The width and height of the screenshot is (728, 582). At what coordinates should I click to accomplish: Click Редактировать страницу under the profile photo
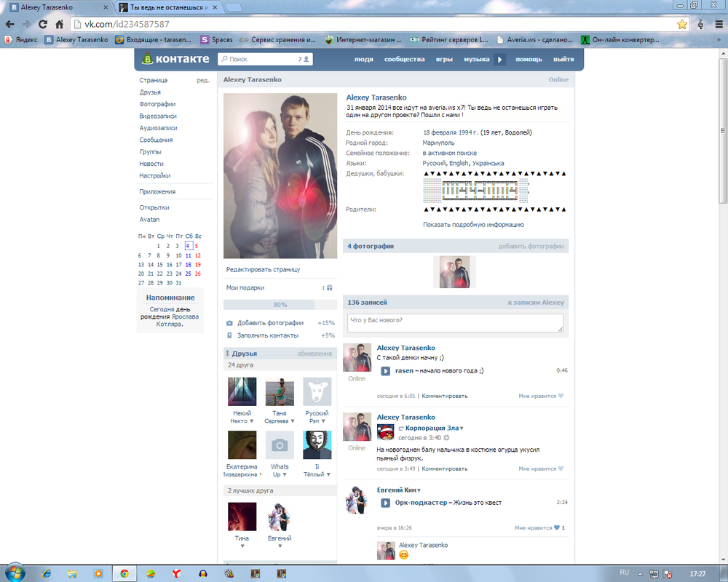[263, 269]
